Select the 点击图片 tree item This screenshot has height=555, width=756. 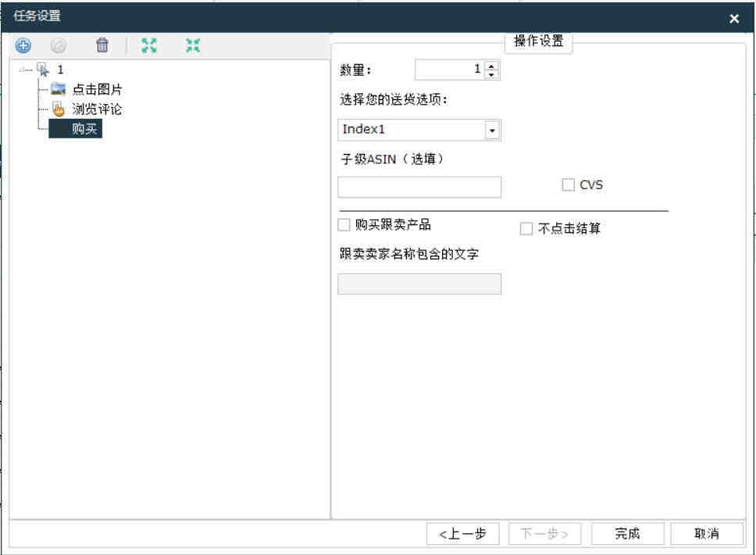click(97, 89)
